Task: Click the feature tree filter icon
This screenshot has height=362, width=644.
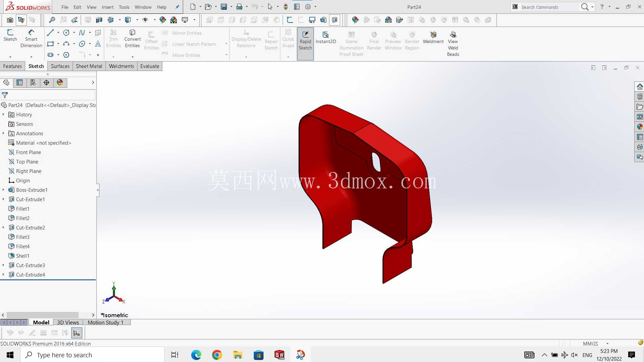Action: click(5, 95)
